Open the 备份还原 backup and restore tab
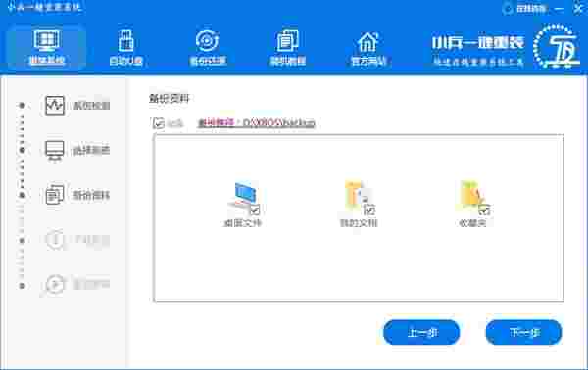This screenshot has width=588, height=370. (x=208, y=48)
